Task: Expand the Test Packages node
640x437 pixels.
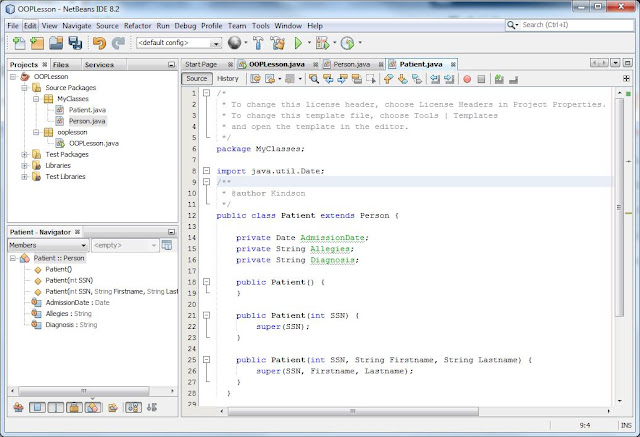Action: click(24, 154)
